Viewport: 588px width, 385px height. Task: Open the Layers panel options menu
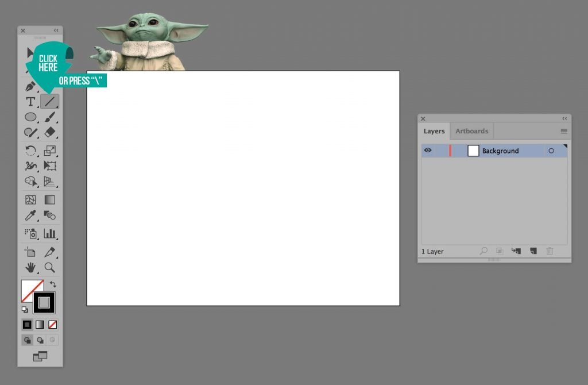click(564, 131)
